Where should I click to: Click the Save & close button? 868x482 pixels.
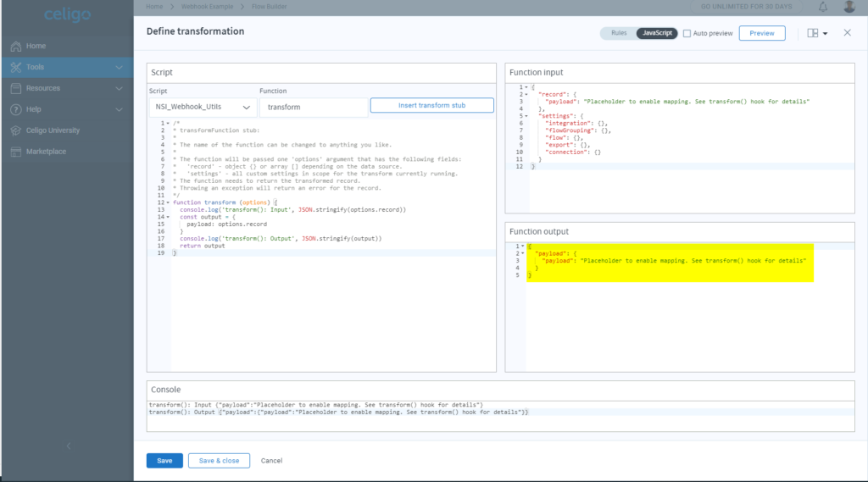pyautogui.click(x=219, y=461)
